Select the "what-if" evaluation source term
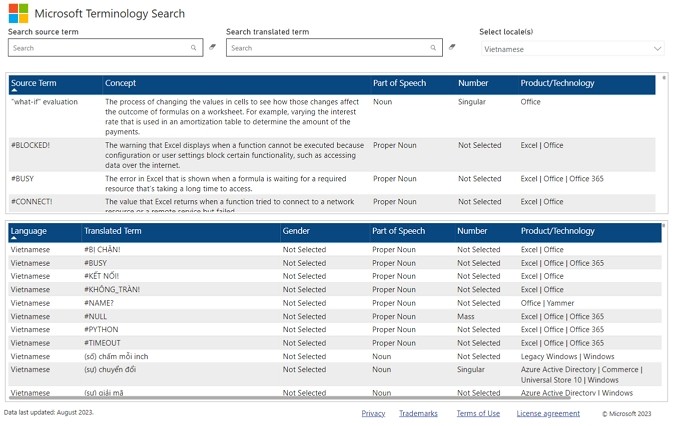682x426 pixels. 44,102
